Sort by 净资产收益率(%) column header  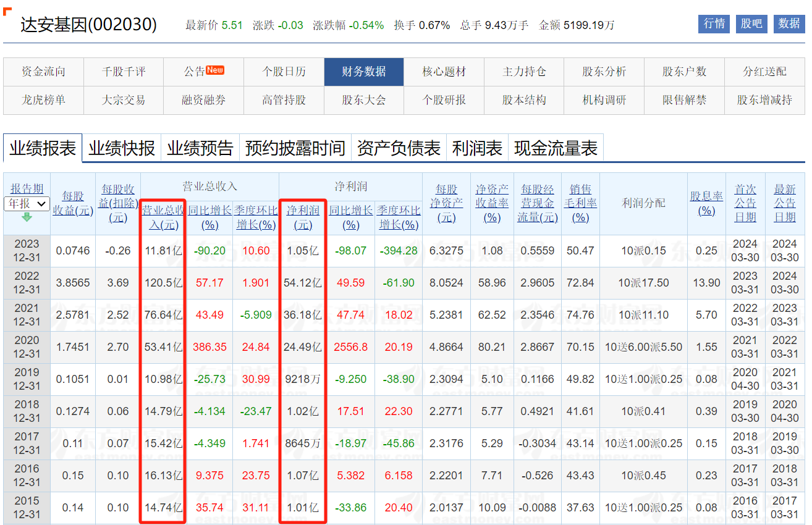[x=492, y=203]
